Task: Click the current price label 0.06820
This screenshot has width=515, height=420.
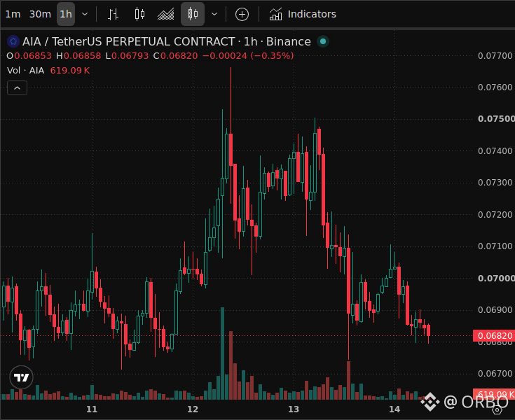Action: tap(494, 336)
